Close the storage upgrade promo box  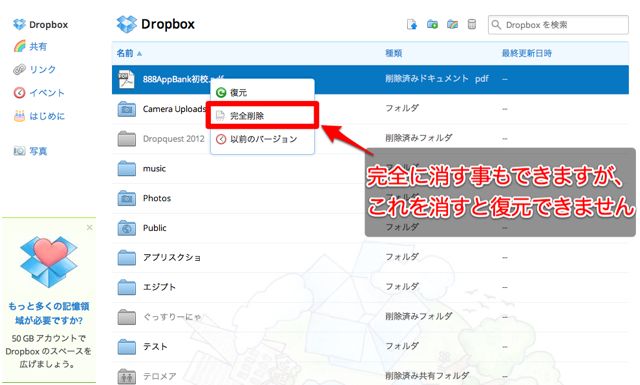pyautogui.click(x=89, y=227)
